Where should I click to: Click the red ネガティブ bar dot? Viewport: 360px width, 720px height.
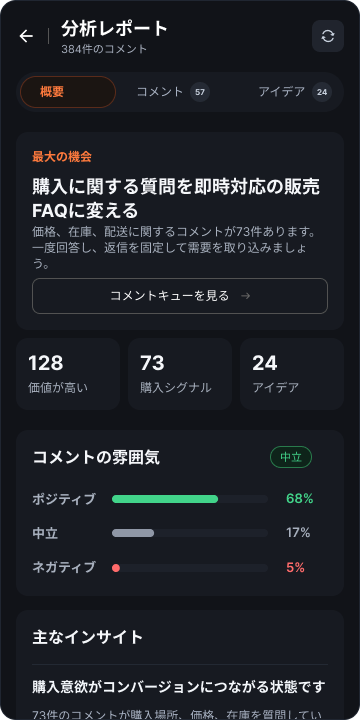(116, 568)
